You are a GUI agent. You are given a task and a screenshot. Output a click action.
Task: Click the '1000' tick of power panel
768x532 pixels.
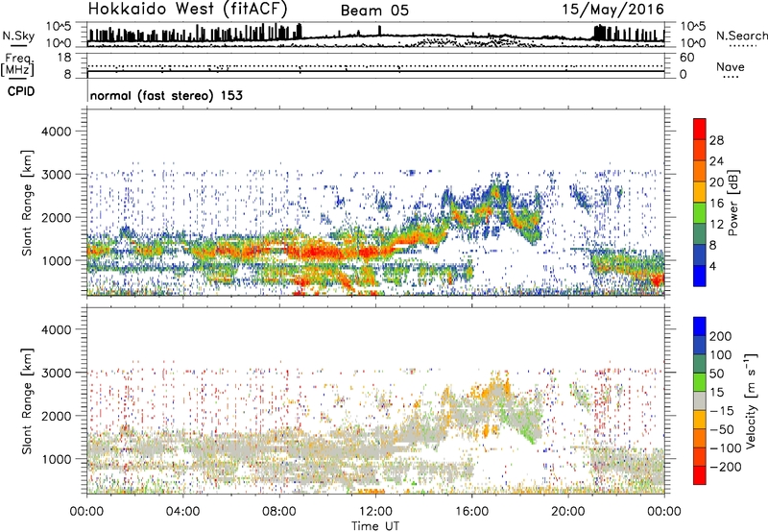pos(56,260)
